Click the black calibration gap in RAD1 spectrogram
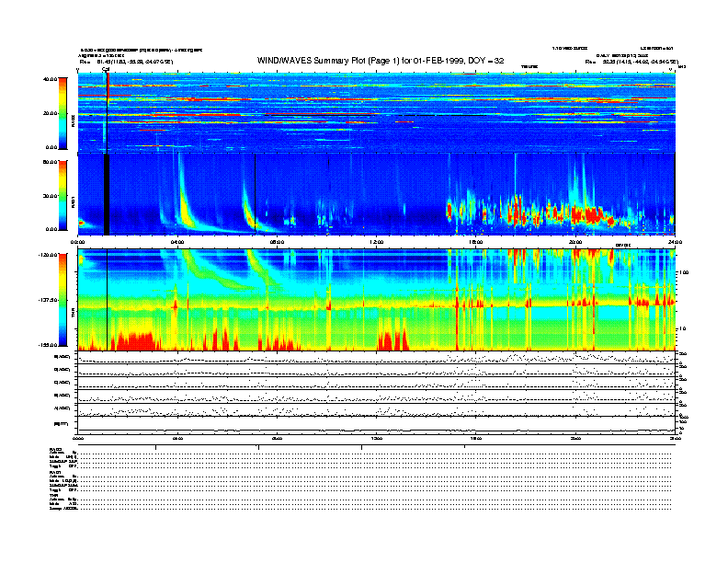728x563 pixels. (x=107, y=195)
